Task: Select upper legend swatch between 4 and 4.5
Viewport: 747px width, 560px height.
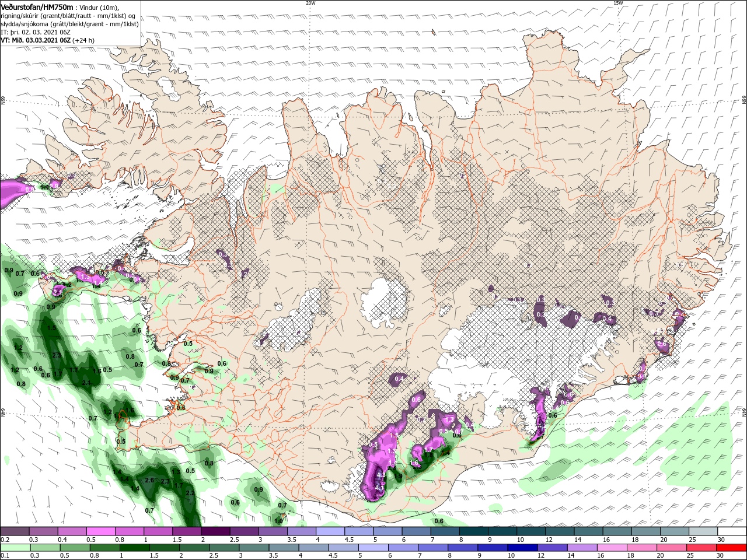Action: [330, 531]
